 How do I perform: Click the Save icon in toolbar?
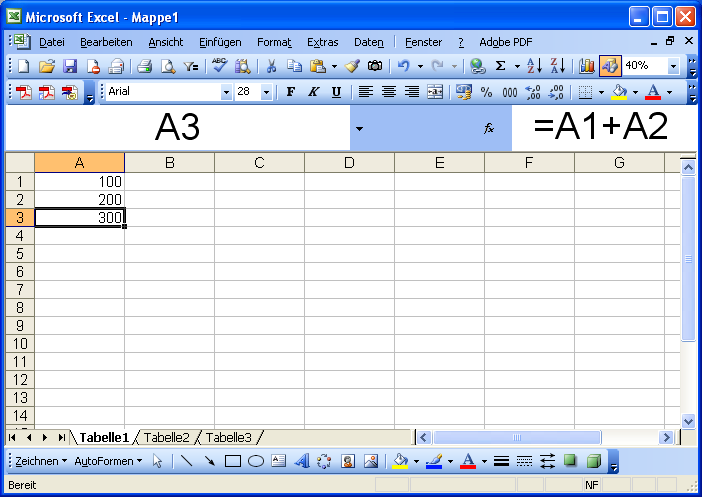pos(70,66)
